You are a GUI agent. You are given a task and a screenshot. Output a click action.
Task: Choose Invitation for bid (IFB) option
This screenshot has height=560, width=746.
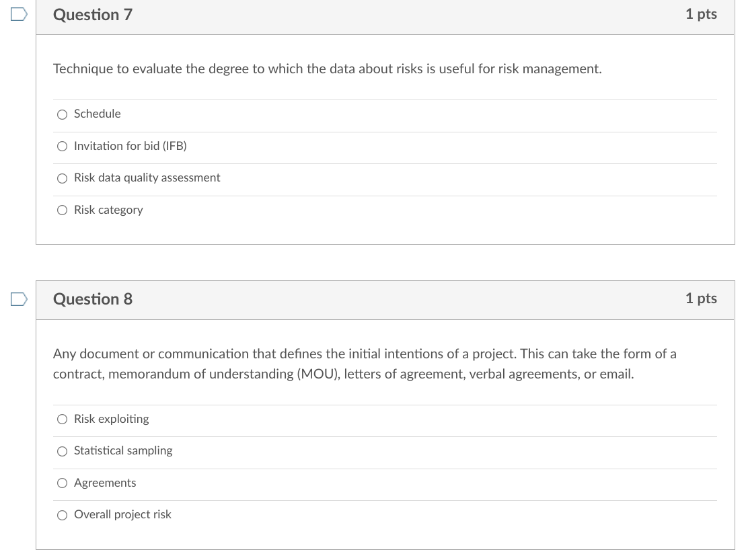tap(62, 146)
